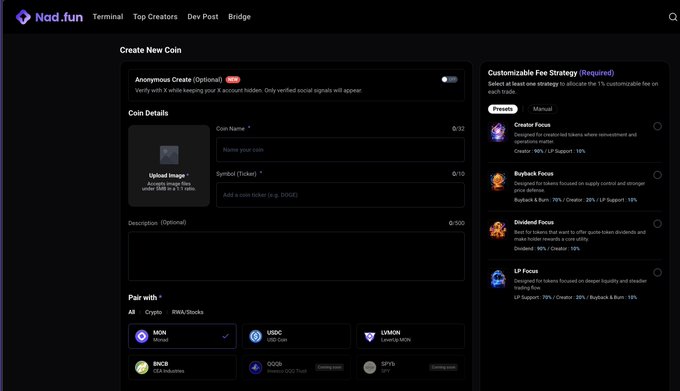Select the LP Focus radio button
This screenshot has width=680, height=391.
coord(657,272)
